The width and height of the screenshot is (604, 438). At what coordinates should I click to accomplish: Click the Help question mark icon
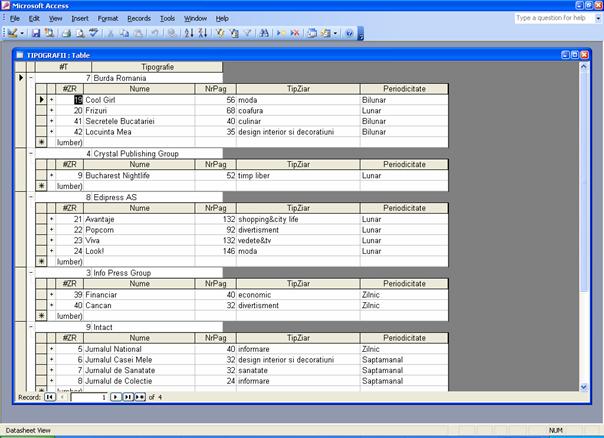tap(349, 33)
